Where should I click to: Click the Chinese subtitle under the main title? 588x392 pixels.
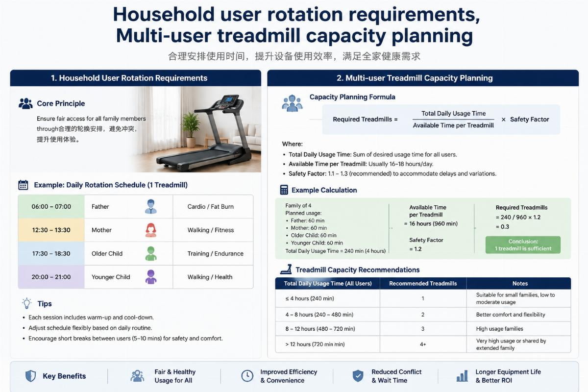pyautogui.click(x=294, y=56)
